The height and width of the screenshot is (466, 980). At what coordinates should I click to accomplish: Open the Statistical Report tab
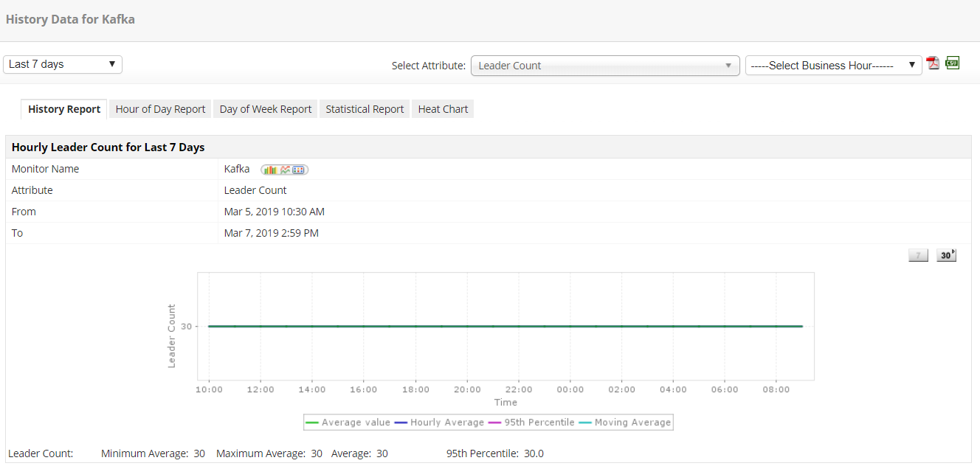pos(364,108)
